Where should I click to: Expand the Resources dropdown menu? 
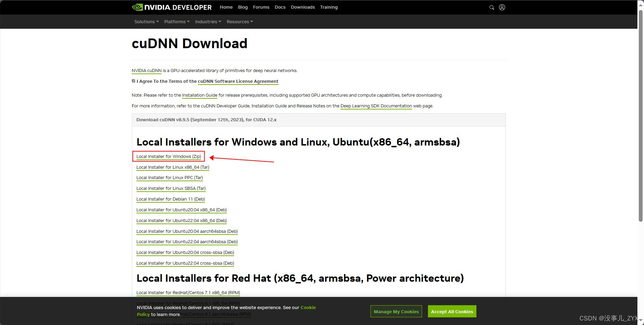[x=240, y=21]
